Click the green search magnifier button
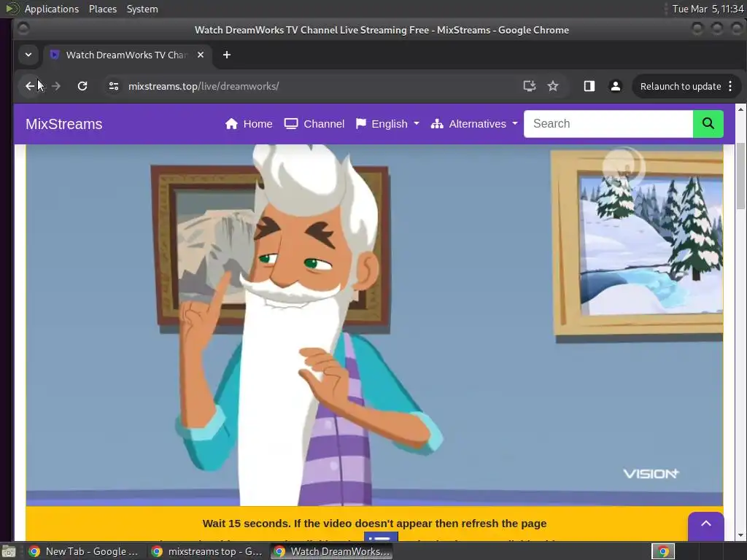The image size is (747, 560). pos(708,124)
